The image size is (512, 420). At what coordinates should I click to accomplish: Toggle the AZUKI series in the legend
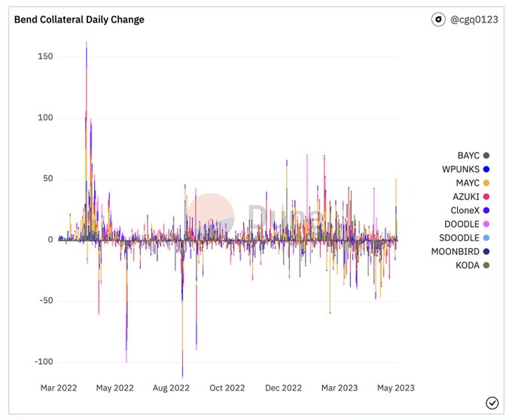[x=471, y=196]
